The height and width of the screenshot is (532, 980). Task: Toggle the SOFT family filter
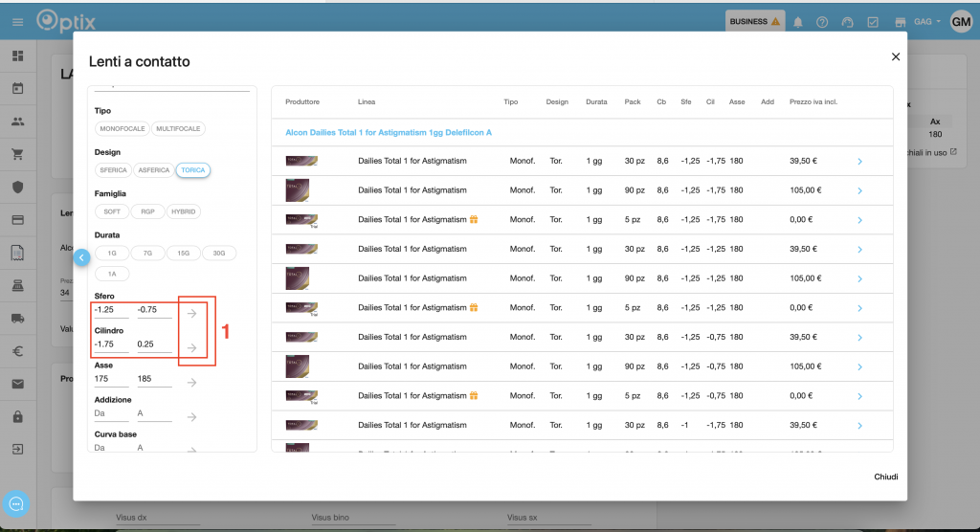pyautogui.click(x=112, y=211)
